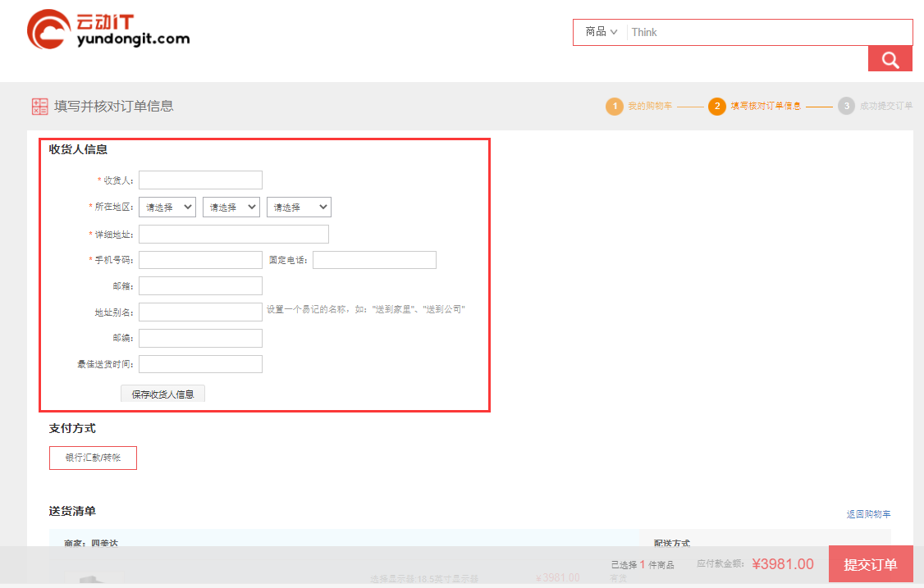
Task: Click step 1 shopping cart circle
Action: [614, 107]
